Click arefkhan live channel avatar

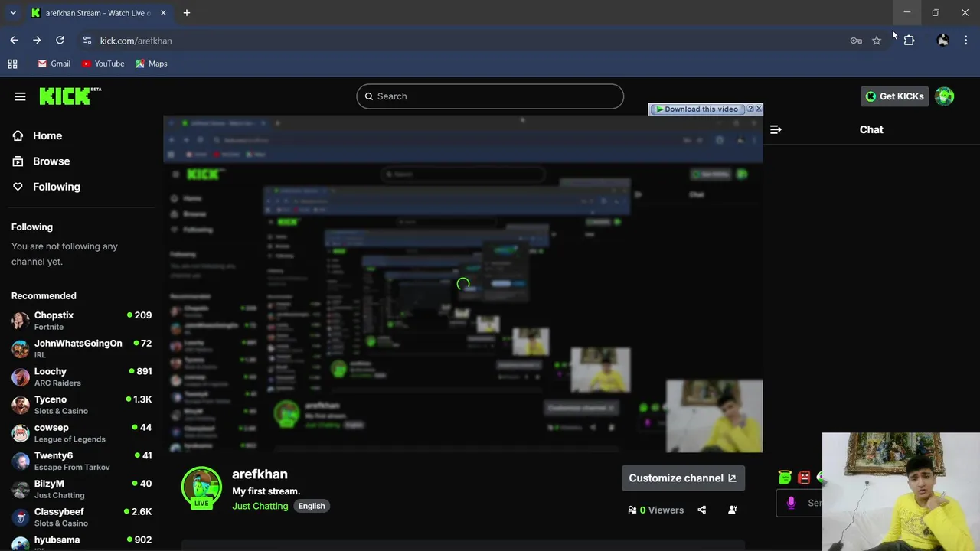point(201,487)
